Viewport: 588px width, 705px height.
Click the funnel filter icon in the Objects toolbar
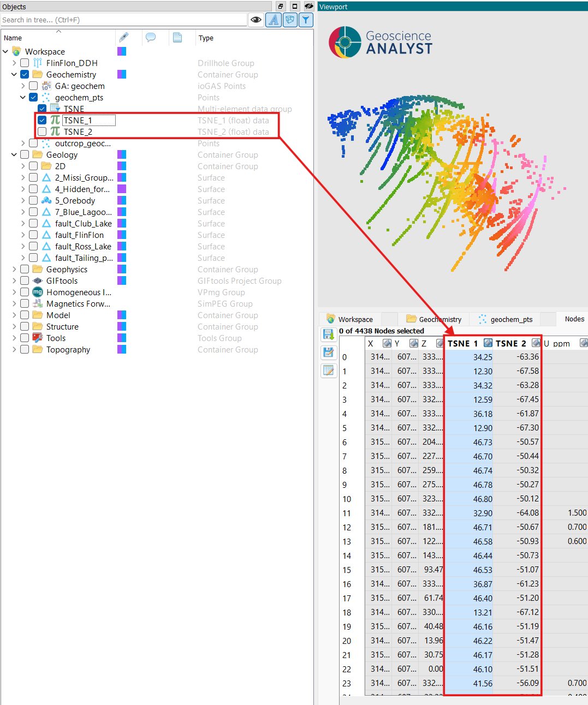[x=306, y=20]
